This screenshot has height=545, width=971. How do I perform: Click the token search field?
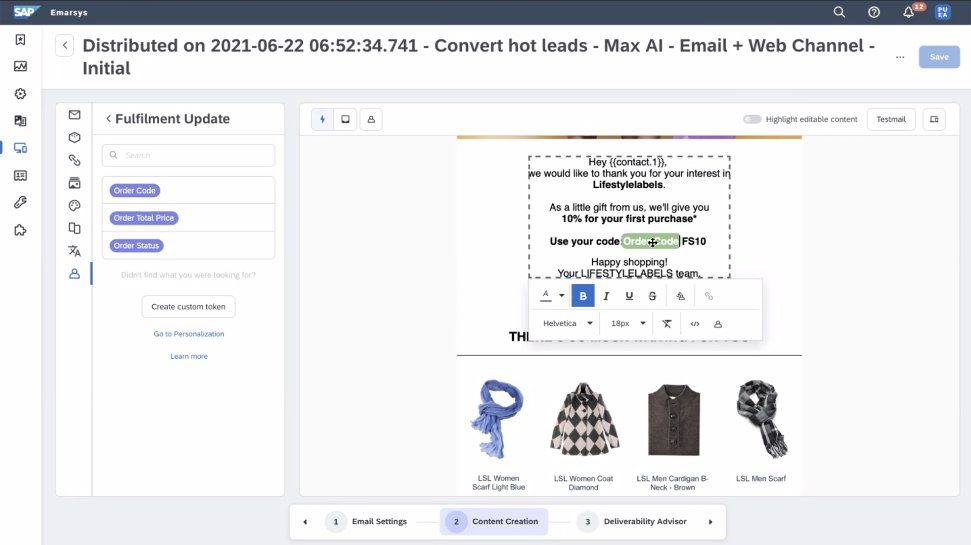click(188, 155)
